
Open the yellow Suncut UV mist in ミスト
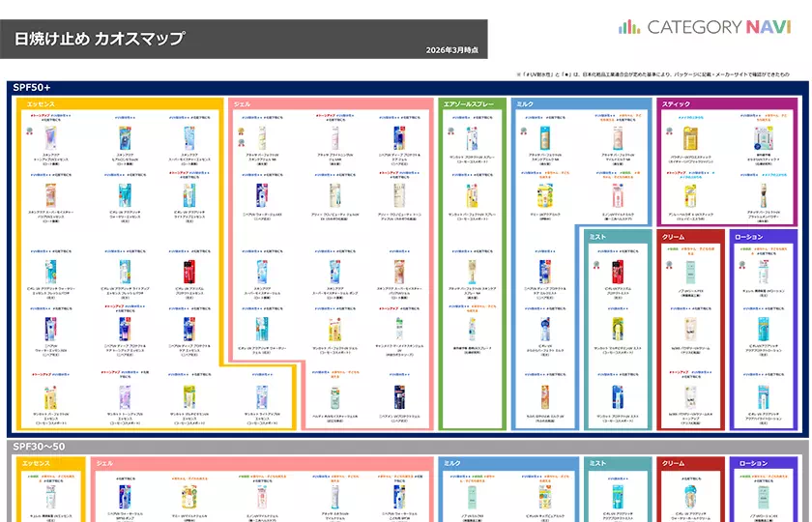[x=618, y=329]
